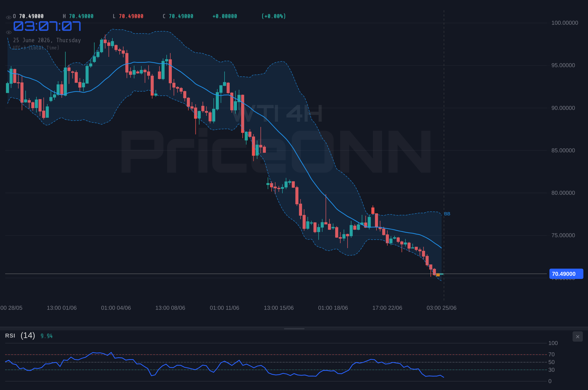This screenshot has width=588, height=390.
Task: Click the RSI 50 midline level label
Action: click(x=551, y=362)
